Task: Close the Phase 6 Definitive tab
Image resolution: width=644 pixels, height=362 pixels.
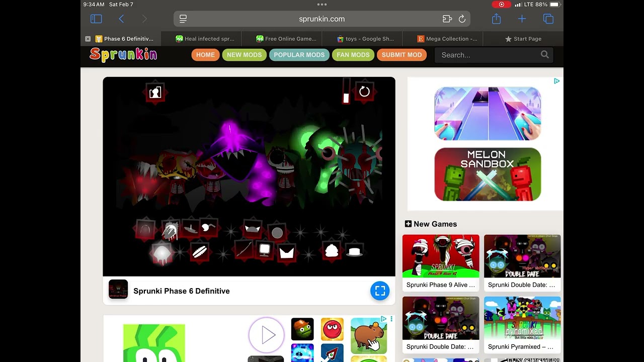Action: 88,39
